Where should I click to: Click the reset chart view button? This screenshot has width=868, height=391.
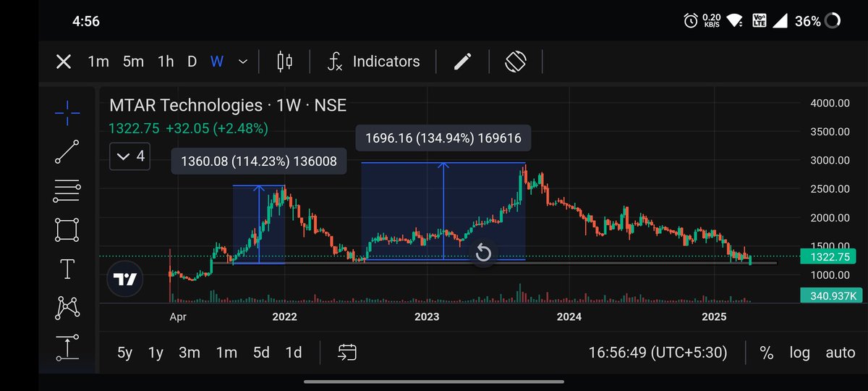483,253
